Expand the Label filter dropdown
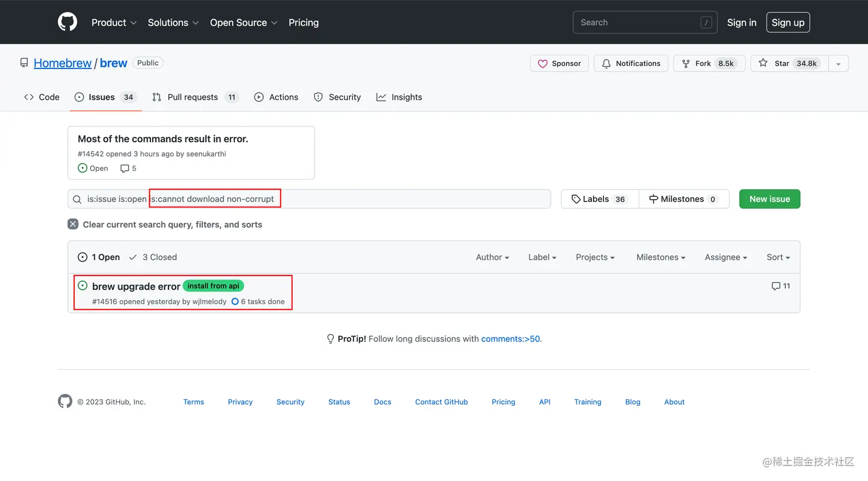This screenshot has width=868, height=481. 542,257
